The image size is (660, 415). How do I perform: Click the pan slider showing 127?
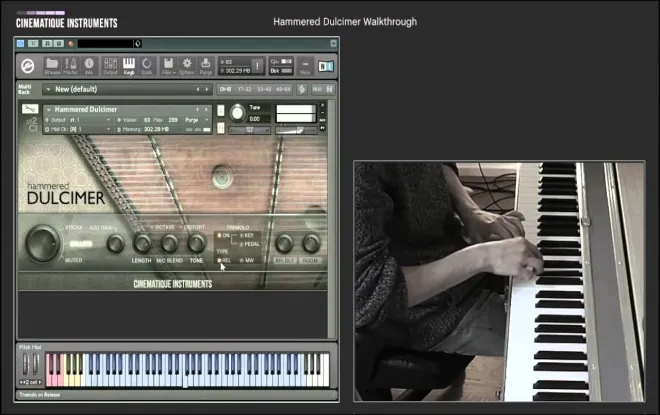coord(250,130)
